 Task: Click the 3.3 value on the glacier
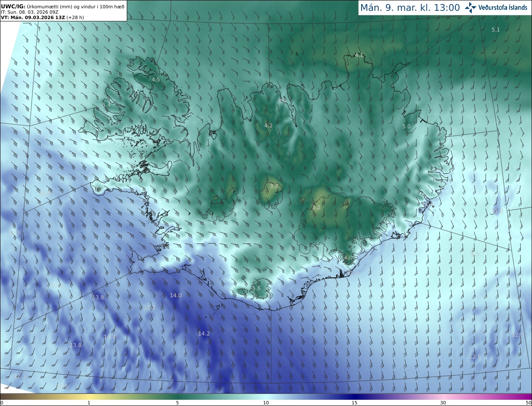click(273, 186)
